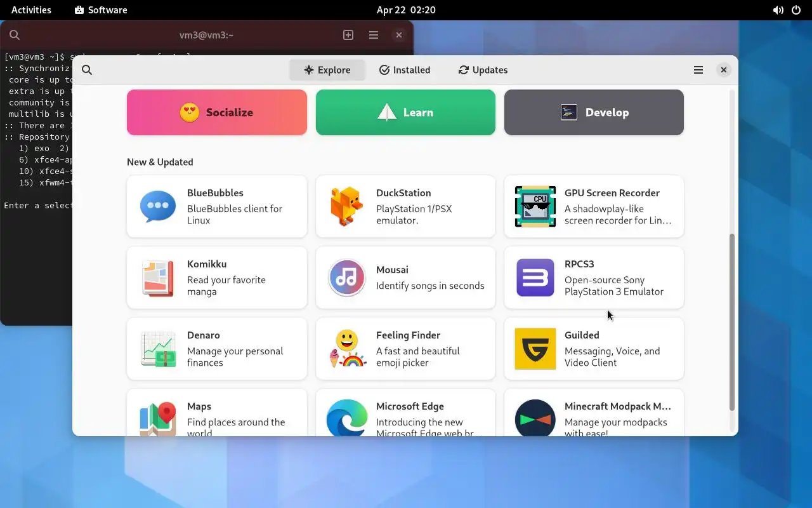Viewport: 812px width, 508px height.
Task: Click 'Identify songs in seconds' description
Action: tap(430, 286)
